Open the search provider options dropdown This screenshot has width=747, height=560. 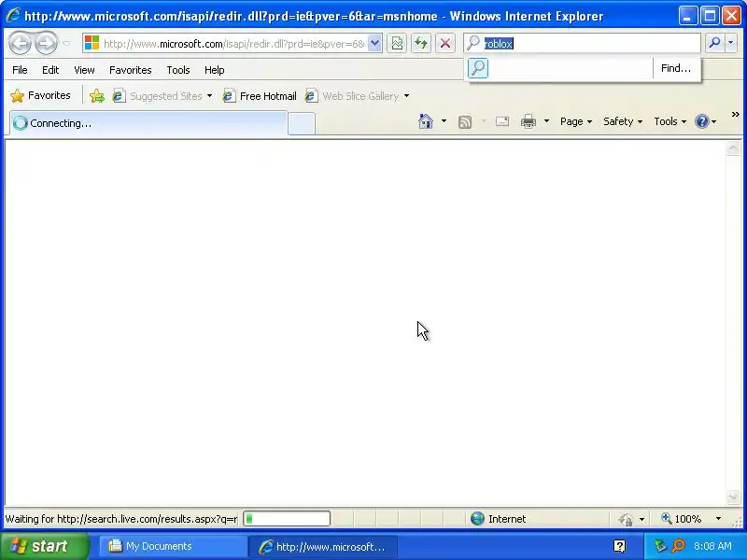(731, 43)
